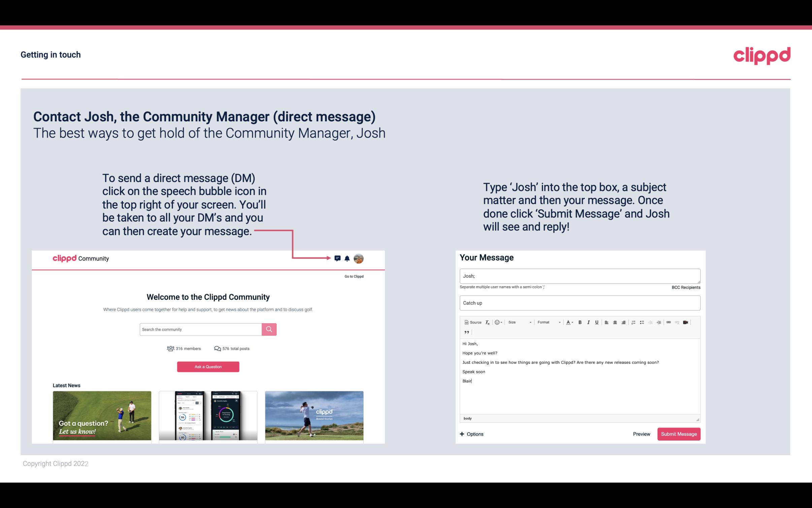Expand the Options section below message
The height and width of the screenshot is (508, 812).
point(472,434)
